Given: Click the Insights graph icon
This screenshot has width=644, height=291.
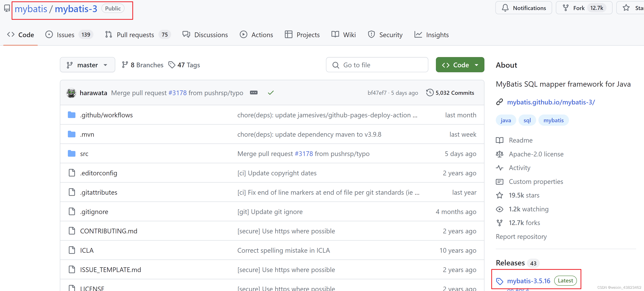Looking at the screenshot, I should click(x=418, y=35).
